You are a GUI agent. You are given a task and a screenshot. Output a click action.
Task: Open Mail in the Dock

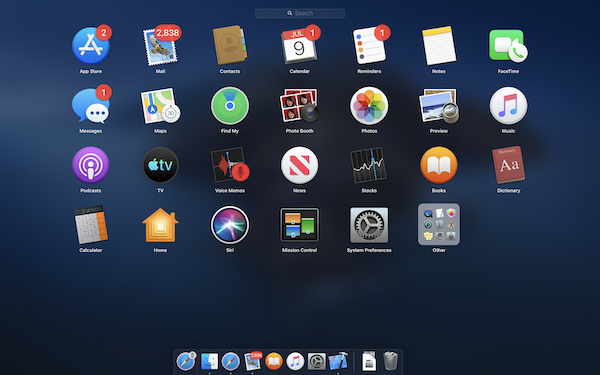(x=253, y=361)
